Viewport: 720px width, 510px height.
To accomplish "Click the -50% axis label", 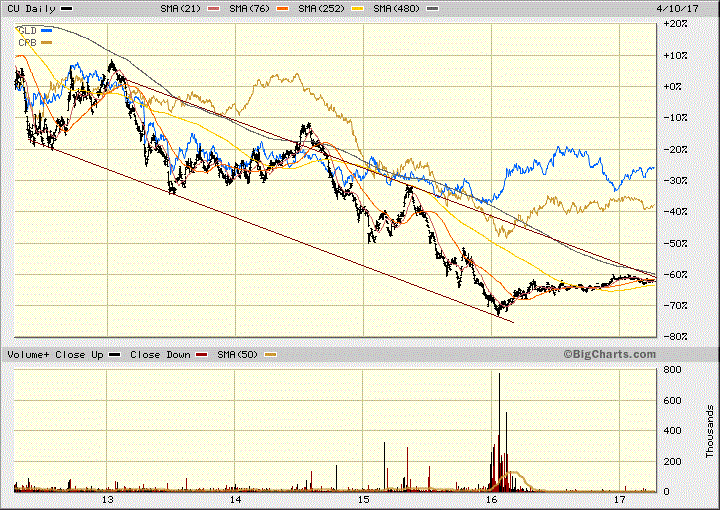I will point(675,243).
